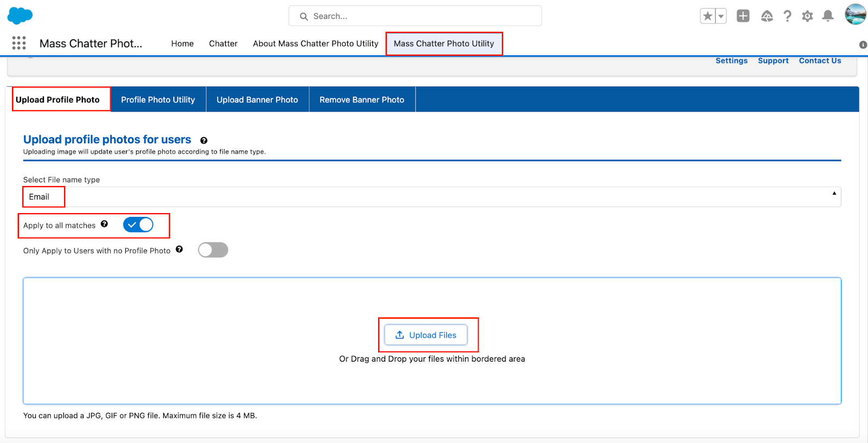Image resolution: width=868 pixels, height=443 pixels.
Task: Switch to the Upload Banner Photo tab
Action: click(x=257, y=100)
